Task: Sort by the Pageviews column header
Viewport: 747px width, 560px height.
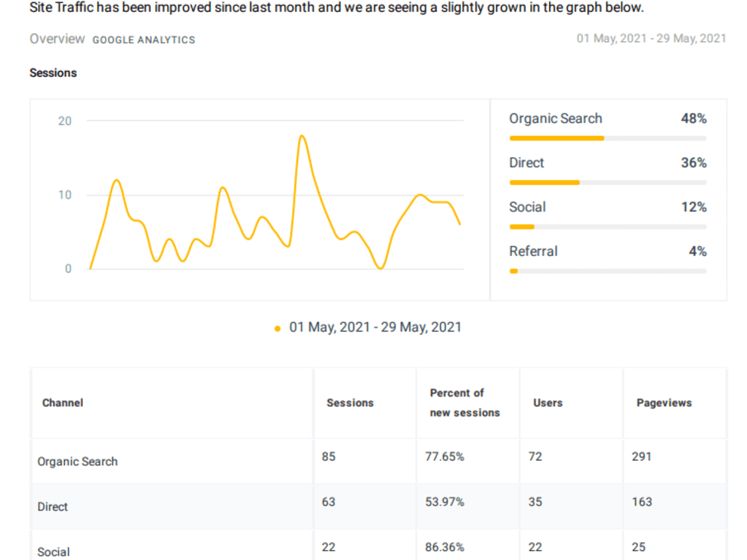Action: coord(664,403)
